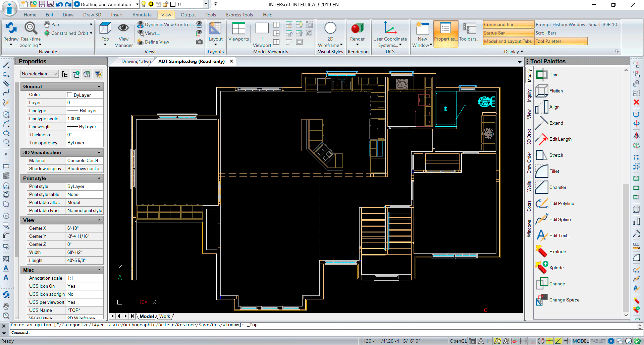Click Define View button
Viewport: 644px width, 345px height.
tap(153, 42)
